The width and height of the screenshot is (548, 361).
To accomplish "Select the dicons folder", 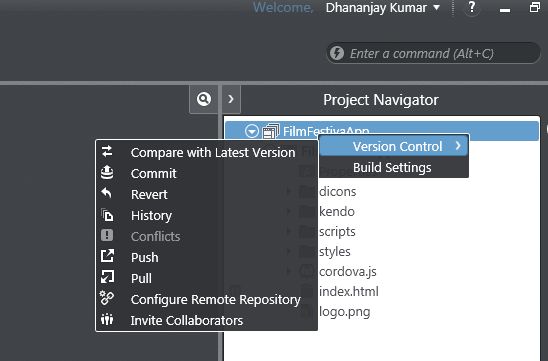I will [x=337, y=192].
